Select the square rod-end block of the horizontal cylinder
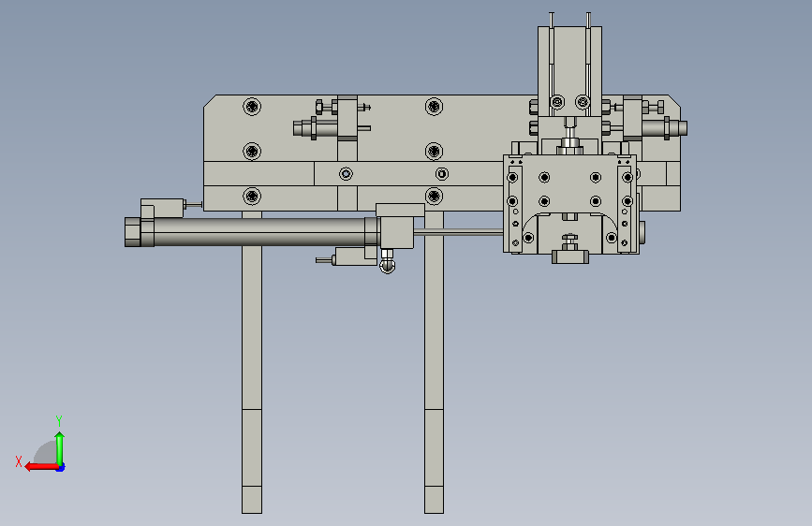Image resolution: width=812 pixels, height=526 pixels. (397, 232)
